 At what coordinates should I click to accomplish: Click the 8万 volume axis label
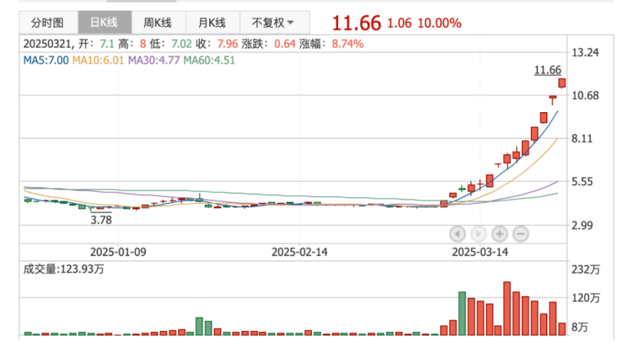(x=580, y=327)
